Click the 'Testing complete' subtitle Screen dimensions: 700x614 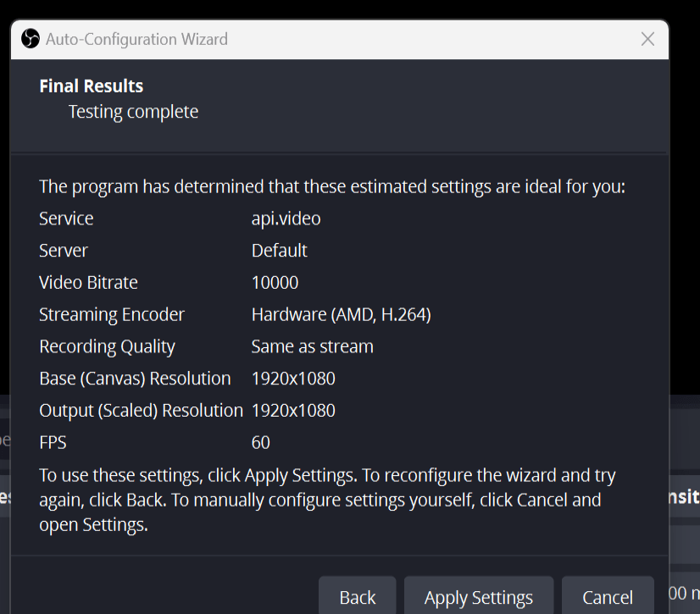133,112
